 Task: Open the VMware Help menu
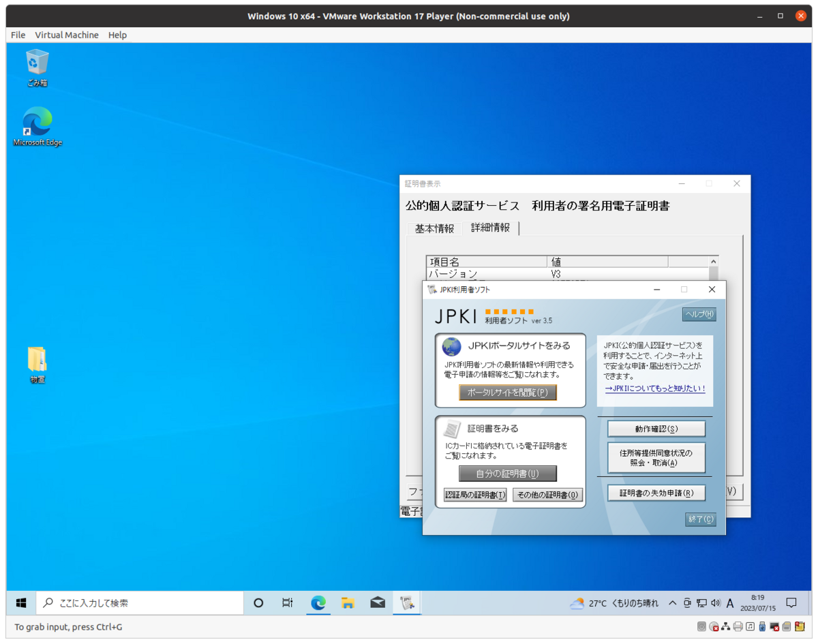coord(117,35)
